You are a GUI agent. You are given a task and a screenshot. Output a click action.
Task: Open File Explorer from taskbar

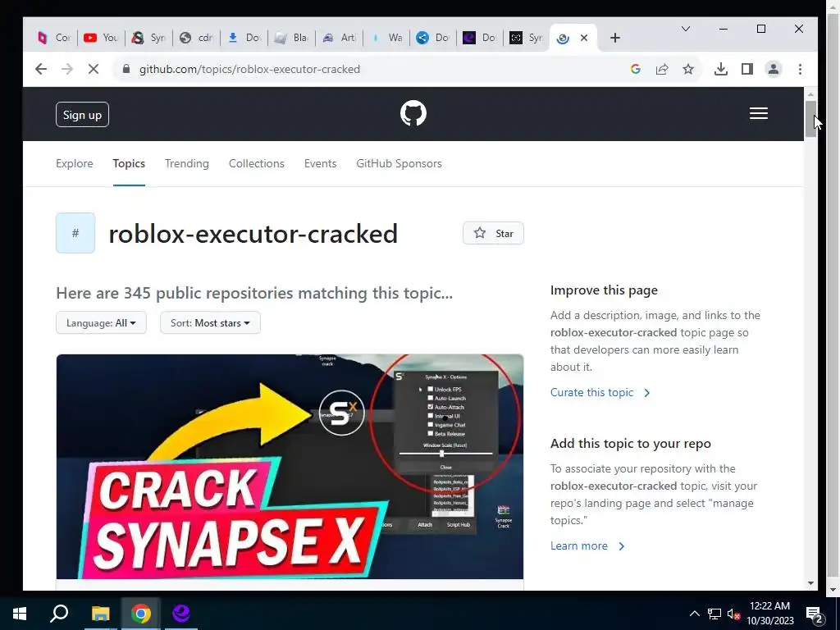[100, 614]
